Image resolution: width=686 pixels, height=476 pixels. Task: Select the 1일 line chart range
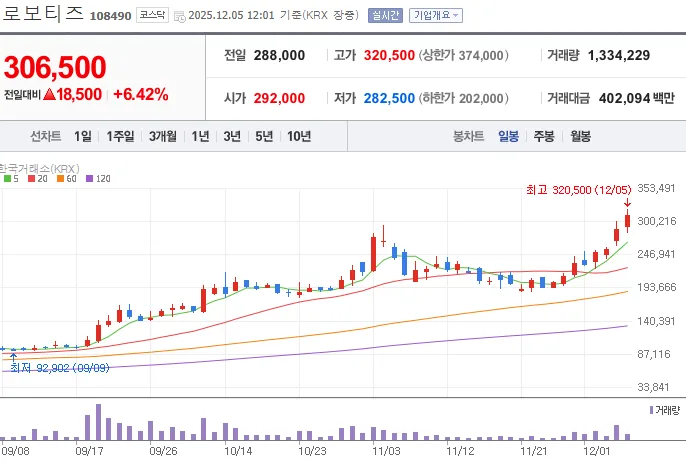(83, 136)
